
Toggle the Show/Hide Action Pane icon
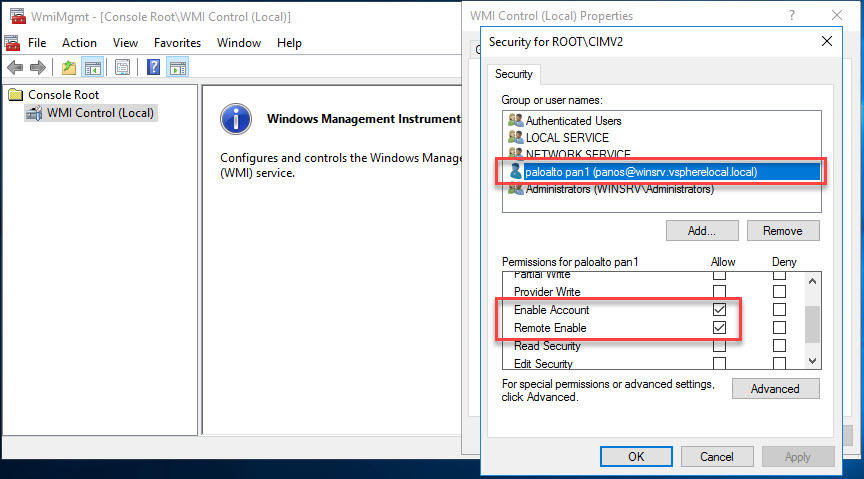178,68
